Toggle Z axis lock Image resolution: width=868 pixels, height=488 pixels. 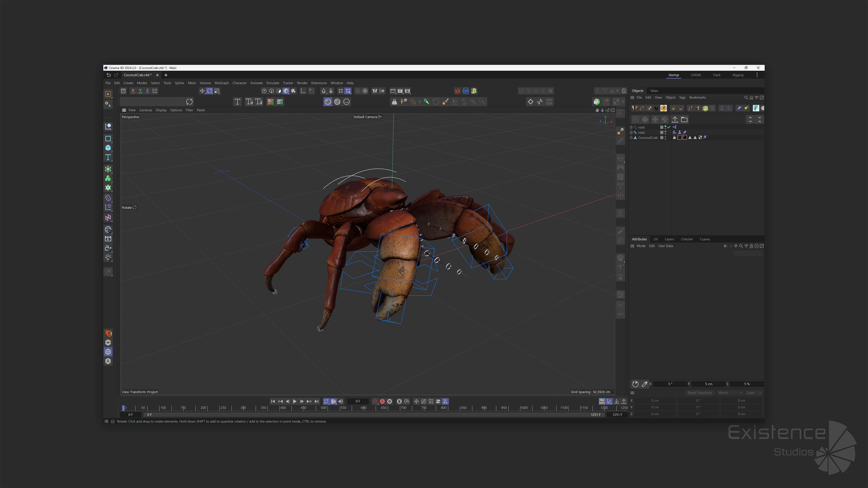pos(147,91)
